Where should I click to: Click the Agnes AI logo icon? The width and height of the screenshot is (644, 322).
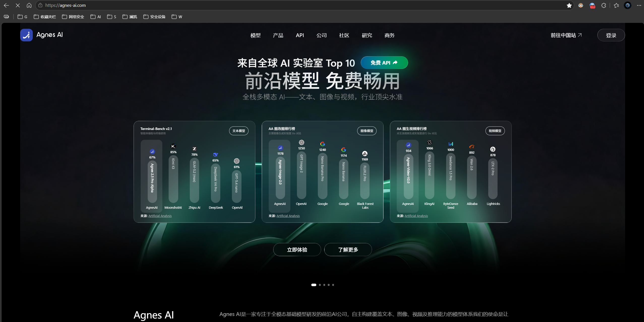point(26,35)
